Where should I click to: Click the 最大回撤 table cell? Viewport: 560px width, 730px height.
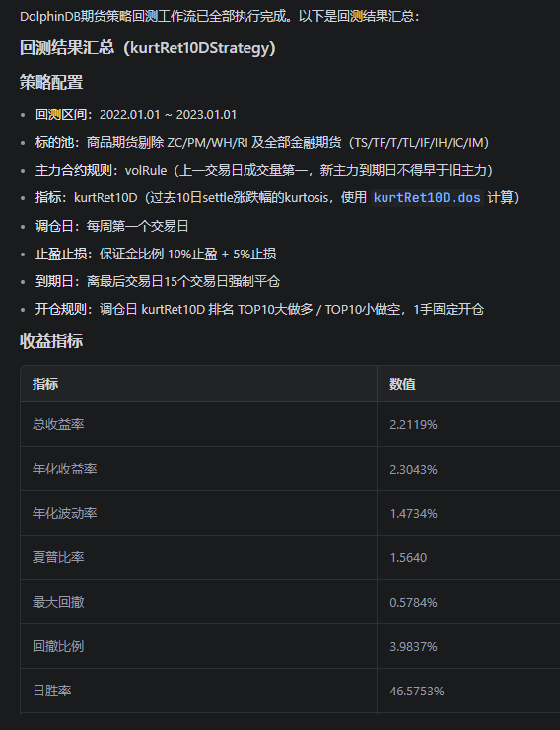point(198,602)
